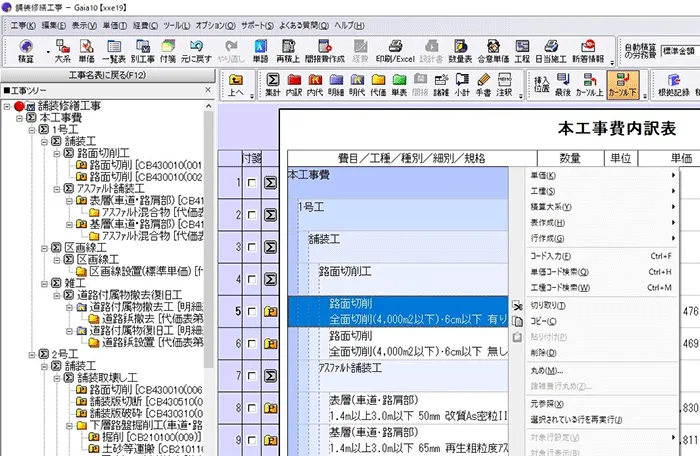
Task: Tick the 付箋 checkbox in row 1
Action: point(252,183)
